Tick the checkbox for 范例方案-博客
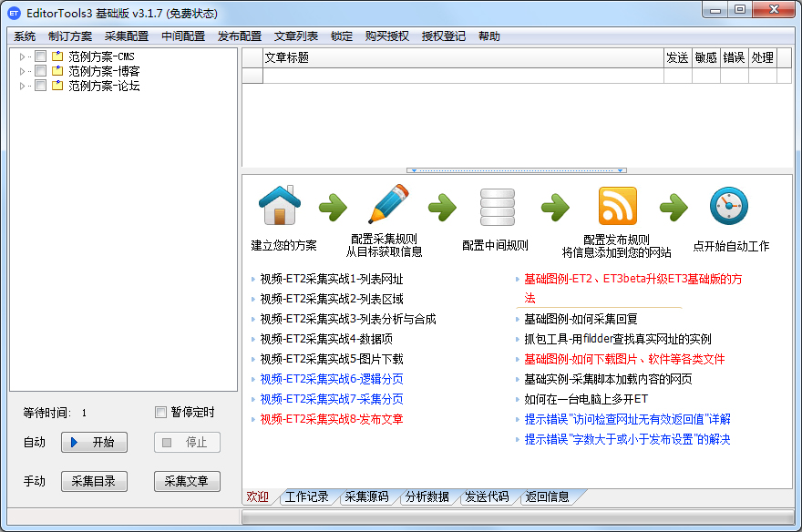Screen dimensions: 802x532 [x=40, y=70]
